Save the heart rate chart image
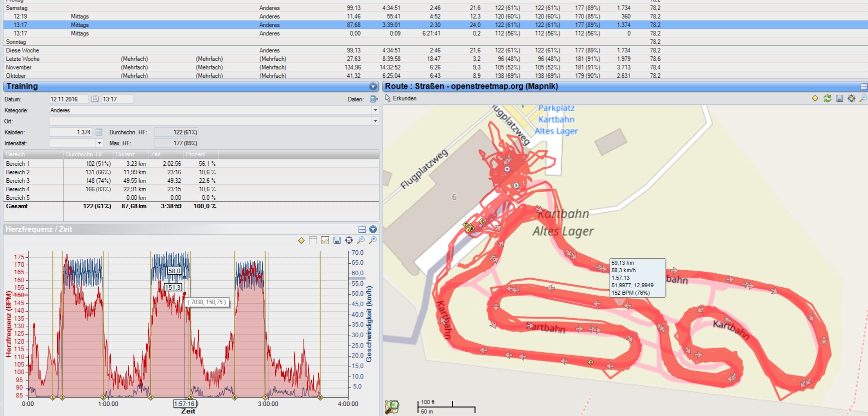 click(x=337, y=240)
